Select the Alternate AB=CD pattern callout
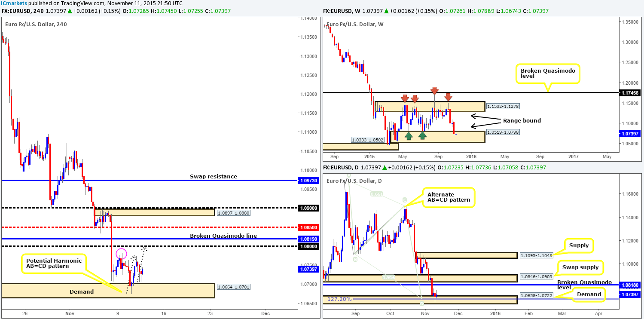The width and height of the screenshot is (644, 319). 449,197
